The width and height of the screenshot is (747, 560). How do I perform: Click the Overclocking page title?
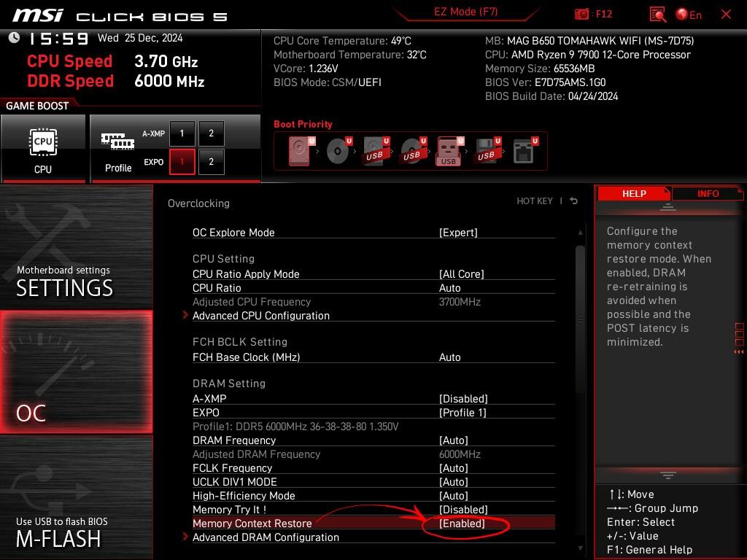pos(198,203)
